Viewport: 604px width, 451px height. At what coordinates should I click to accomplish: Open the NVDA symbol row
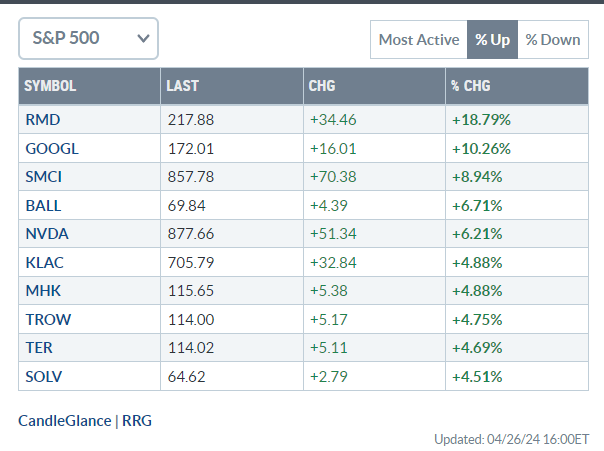click(44, 234)
